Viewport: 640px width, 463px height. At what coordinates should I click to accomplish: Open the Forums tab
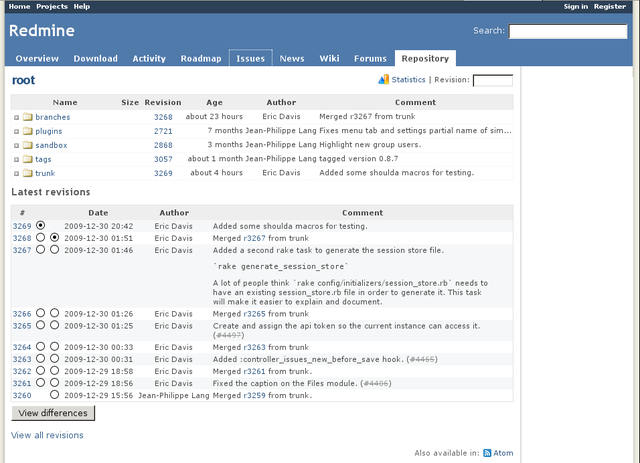point(370,58)
